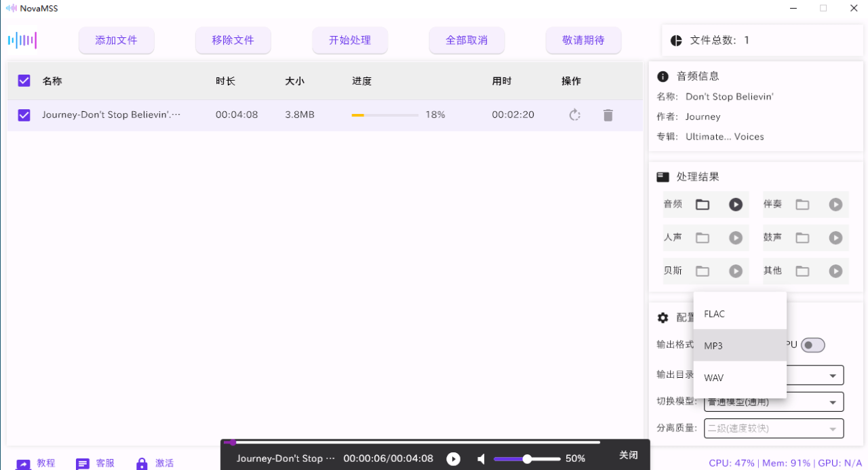Open 客服 customer service link
Image resolution: width=868 pixels, height=470 pixels.
pos(95,463)
